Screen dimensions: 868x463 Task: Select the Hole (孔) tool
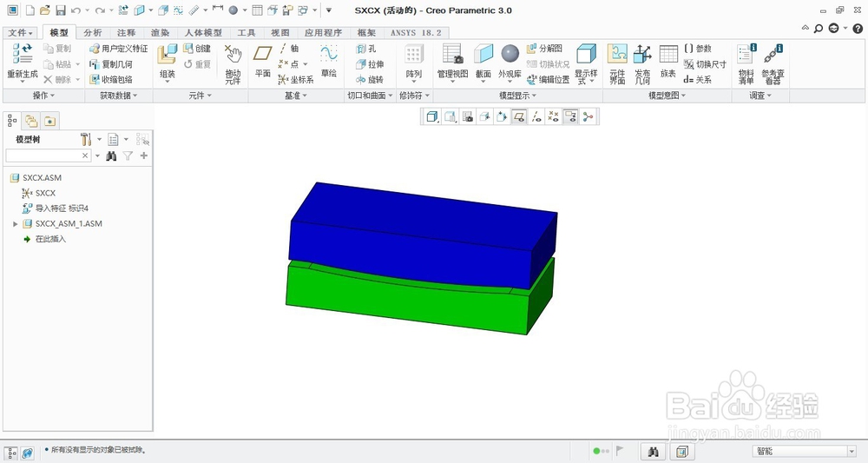(x=366, y=49)
